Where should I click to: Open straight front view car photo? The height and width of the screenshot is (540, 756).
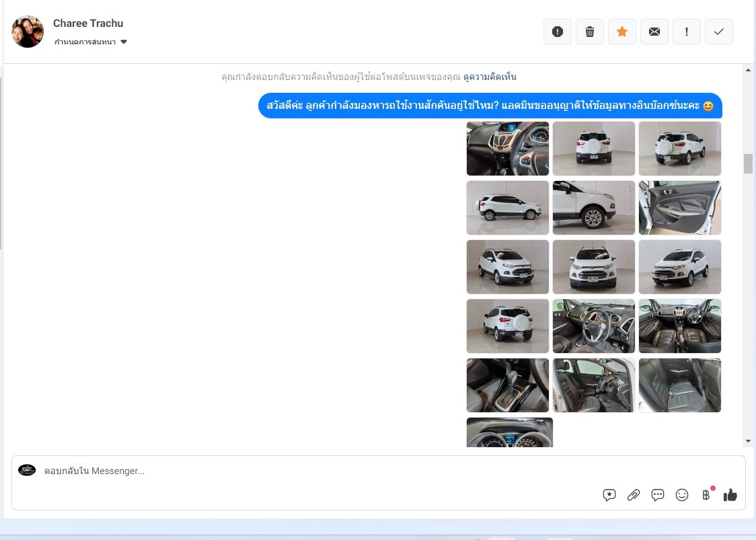click(x=593, y=267)
